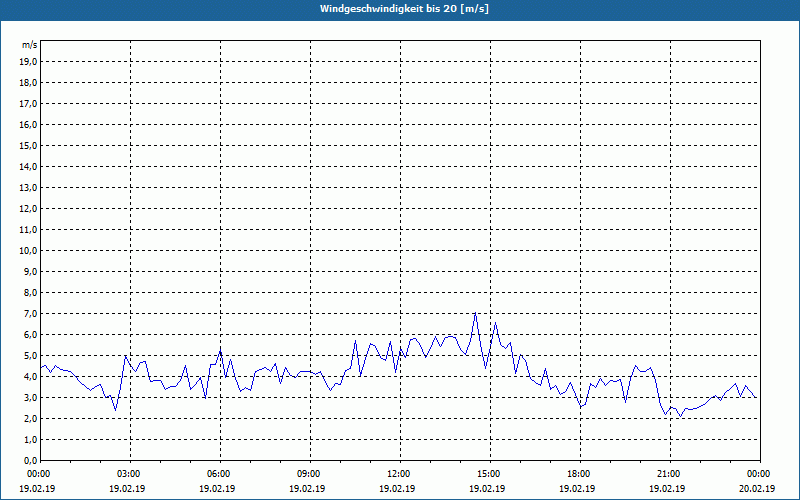The width and height of the screenshot is (800, 500).
Task: Click the 1,0 y-axis value
Action: click(x=31, y=440)
